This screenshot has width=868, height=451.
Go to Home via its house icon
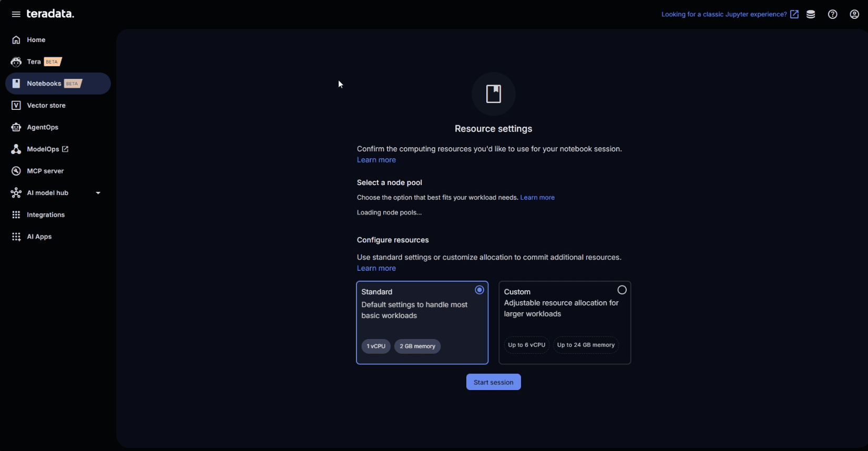pos(16,40)
